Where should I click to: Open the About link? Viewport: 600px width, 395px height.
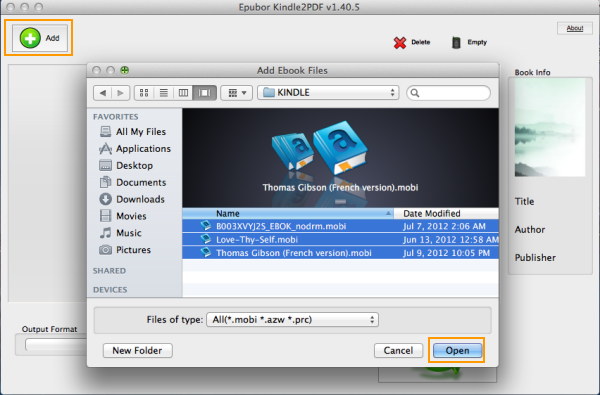coord(574,28)
